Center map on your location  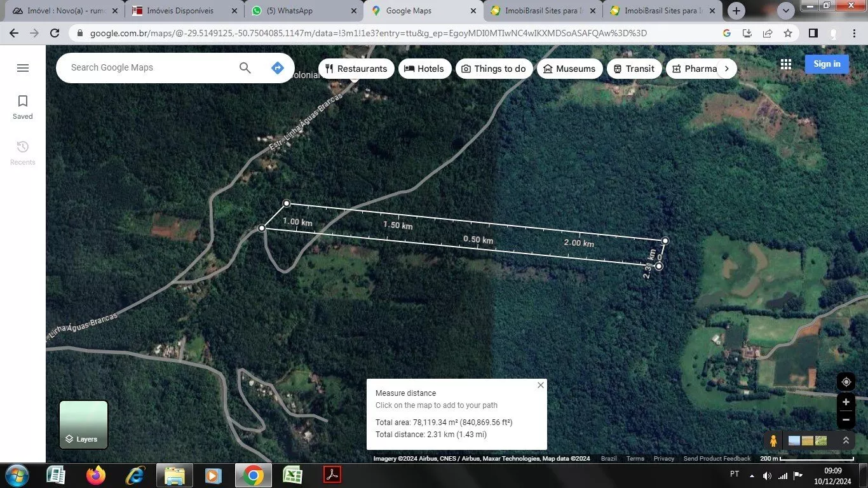(846, 382)
